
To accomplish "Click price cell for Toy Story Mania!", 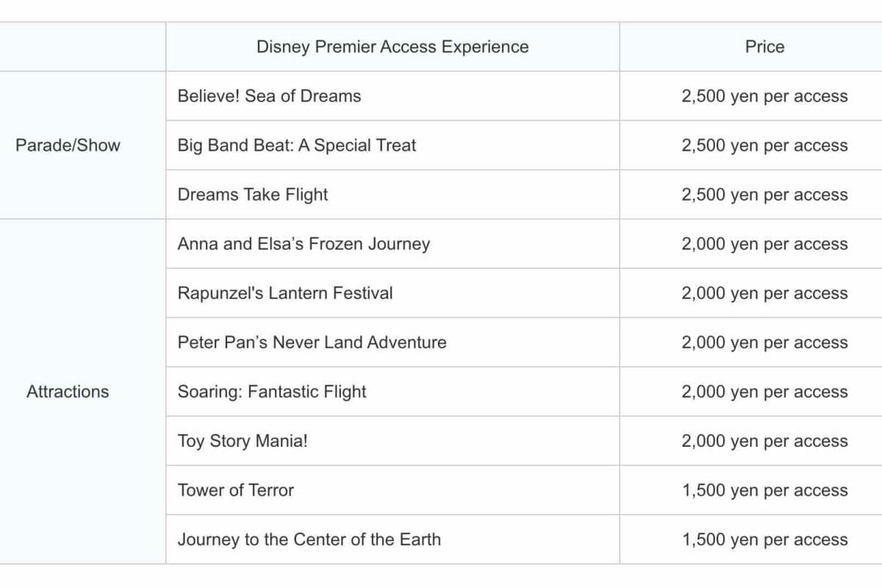I will [x=764, y=441].
